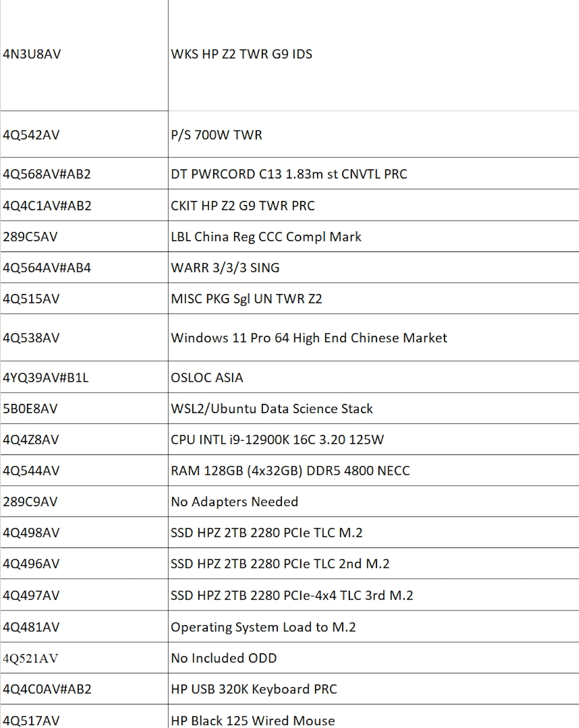
Task: Select the No Adapters Needed cell
Action: [x=234, y=502]
